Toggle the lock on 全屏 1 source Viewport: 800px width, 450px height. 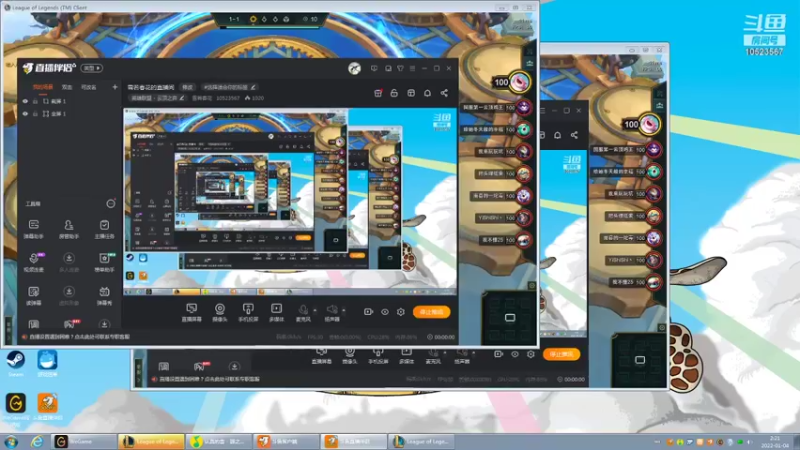pos(35,114)
